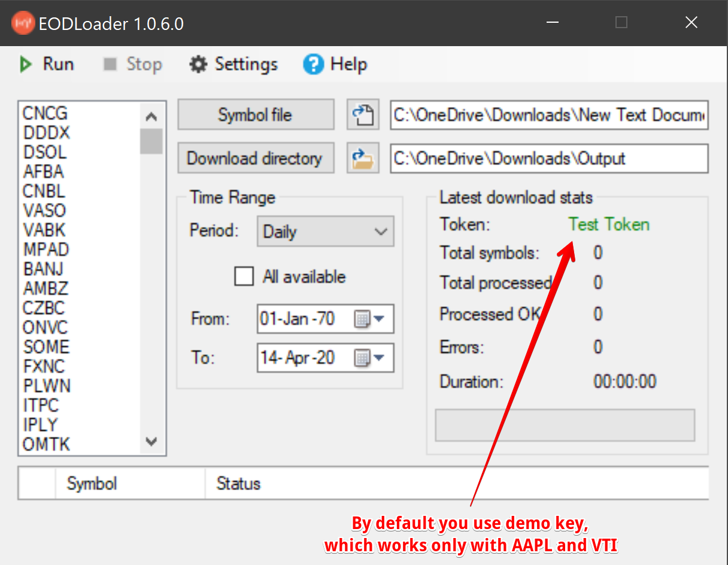Click the Download directory button

(256, 158)
